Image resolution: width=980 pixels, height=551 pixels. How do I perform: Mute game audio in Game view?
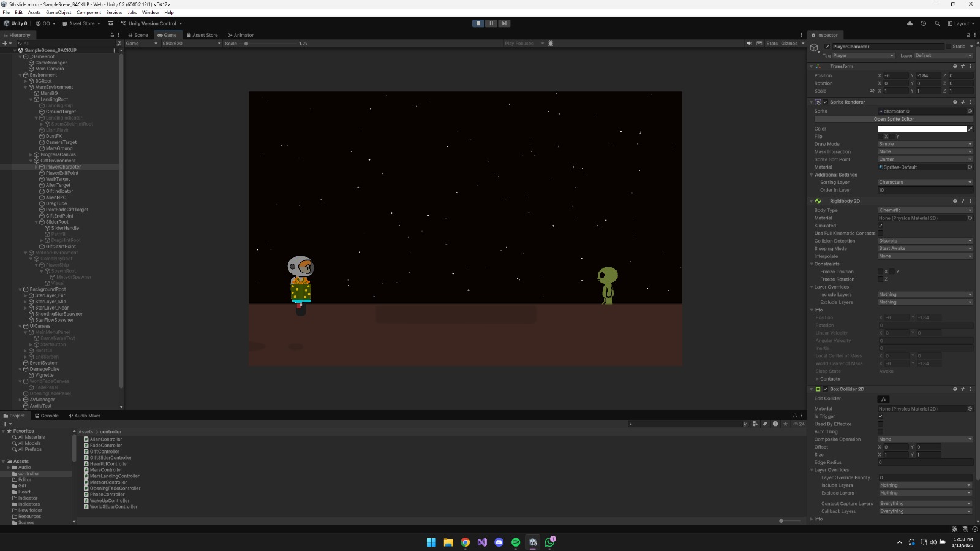click(749, 44)
